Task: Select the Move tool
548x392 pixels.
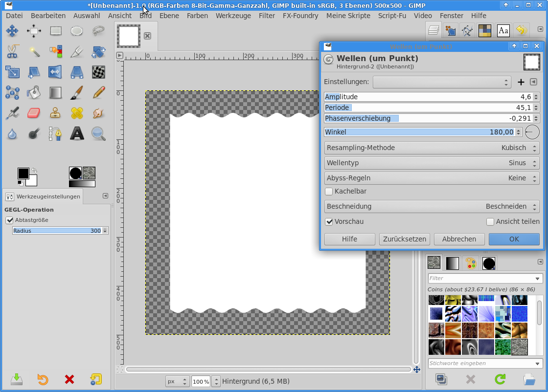Action: (12, 31)
